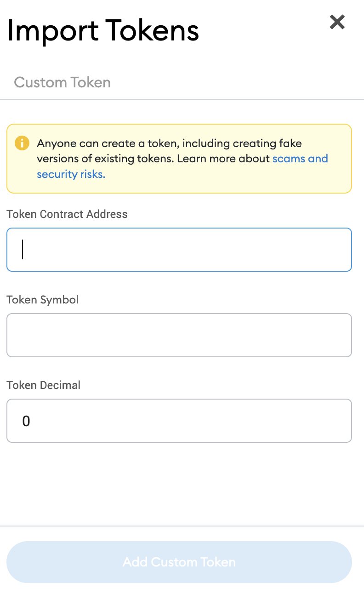
Task: Click the "including creating fake" warning text
Action: pos(243,143)
